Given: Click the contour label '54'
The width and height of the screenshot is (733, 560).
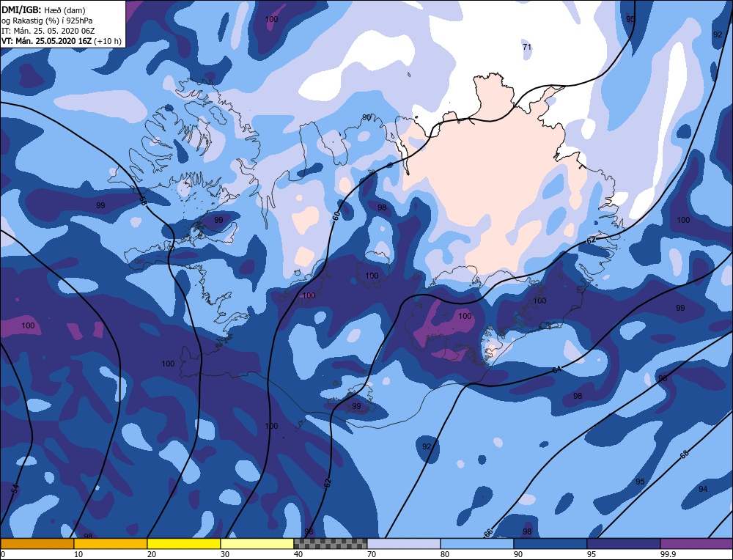Looking at the screenshot, I should pyautogui.click(x=15, y=490).
